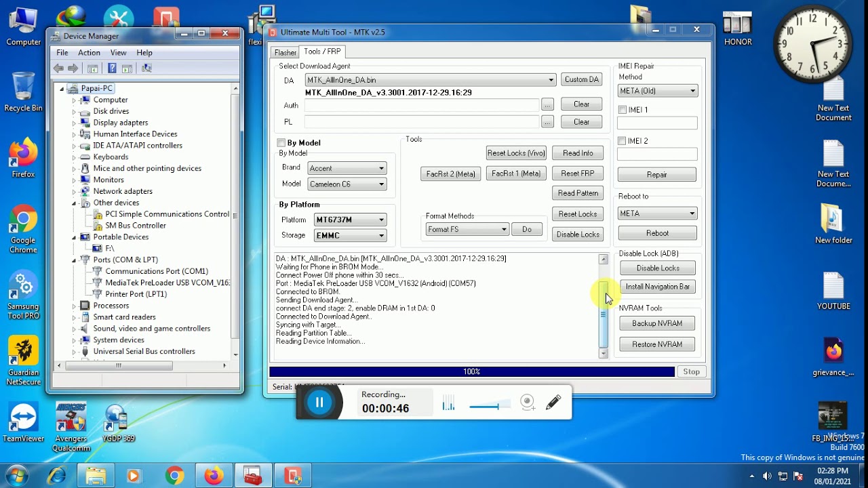868x488 pixels.
Task: Click the 100% progress bar
Action: click(x=472, y=371)
